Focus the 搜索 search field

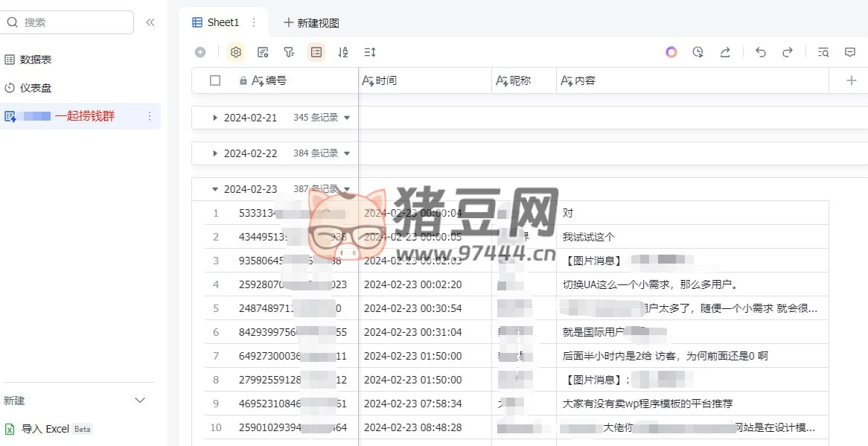coord(68,22)
